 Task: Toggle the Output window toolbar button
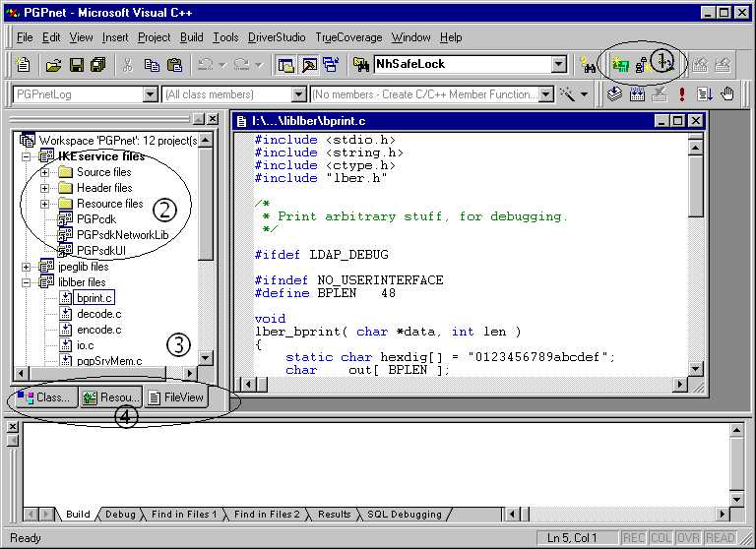(x=309, y=65)
